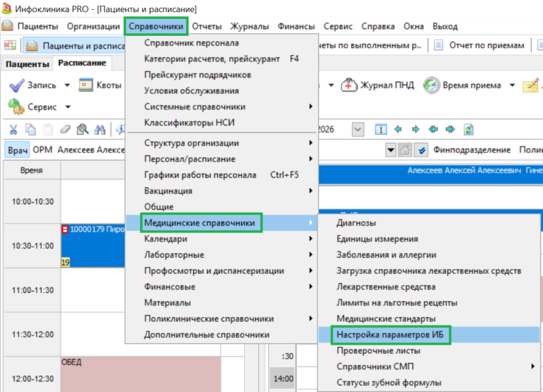
Task: Click the Врач filter button
Action: pyautogui.click(x=17, y=150)
